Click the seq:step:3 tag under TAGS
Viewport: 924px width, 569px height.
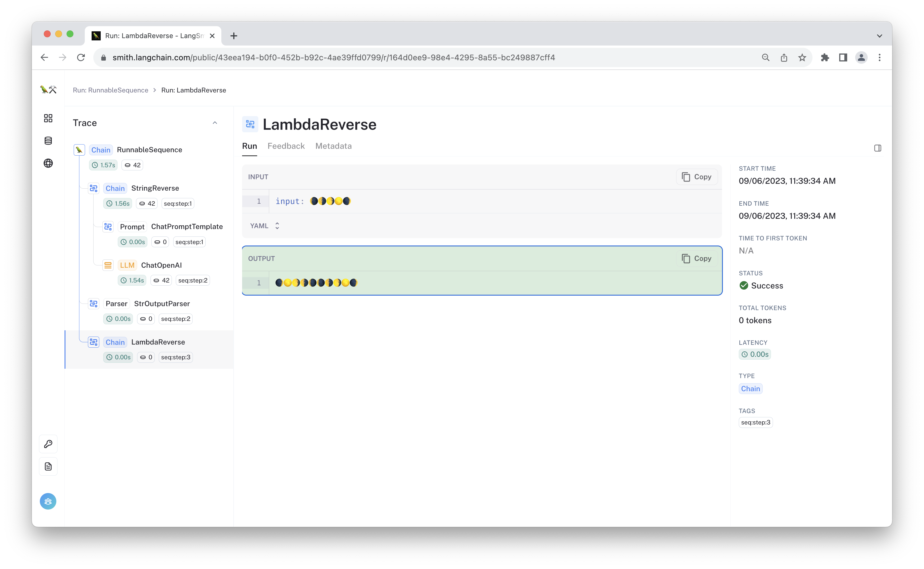[756, 422]
